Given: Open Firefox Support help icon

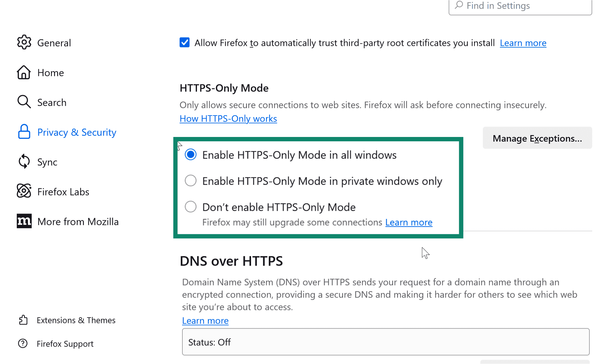Looking at the screenshot, I should click(x=23, y=344).
